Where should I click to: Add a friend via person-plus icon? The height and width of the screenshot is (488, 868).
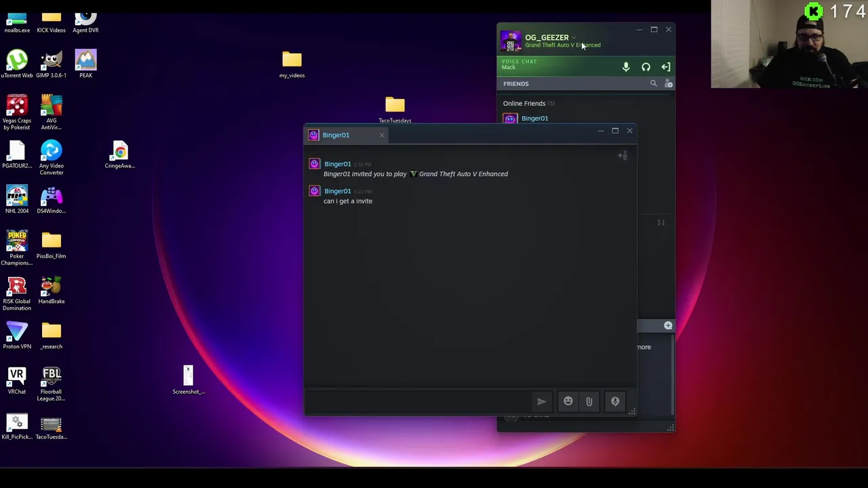(668, 83)
